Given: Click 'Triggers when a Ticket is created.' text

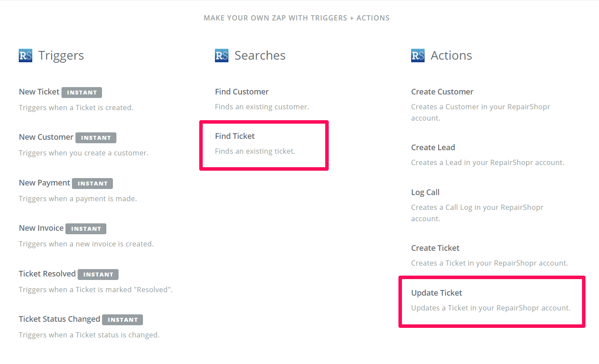Looking at the screenshot, I should [x=76, y=108].
